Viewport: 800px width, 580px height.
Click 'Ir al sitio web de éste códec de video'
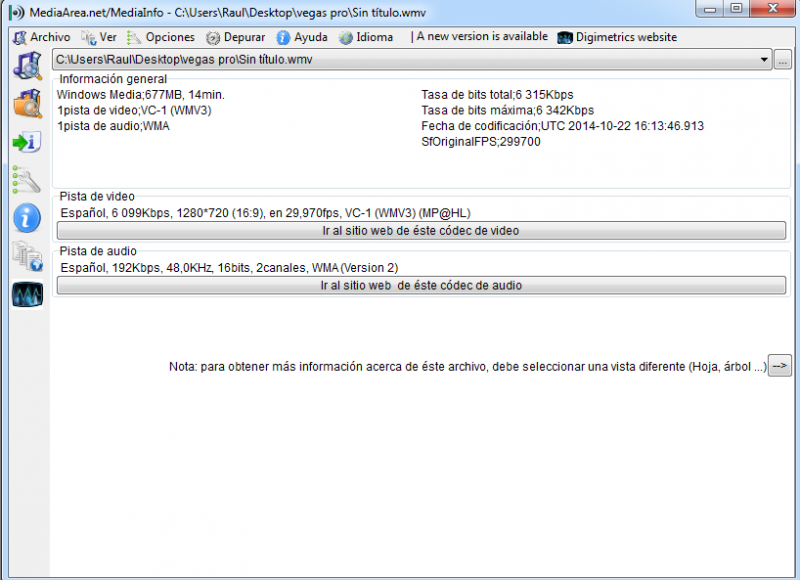point(421,231)
